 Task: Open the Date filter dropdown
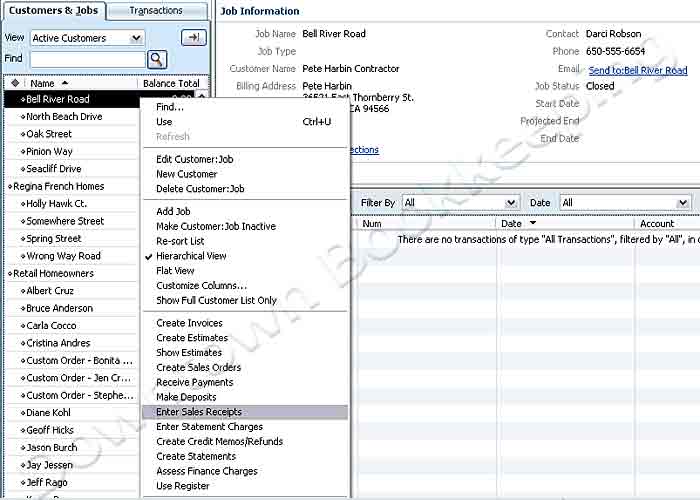pyautogui.click(x=682, y=203)
